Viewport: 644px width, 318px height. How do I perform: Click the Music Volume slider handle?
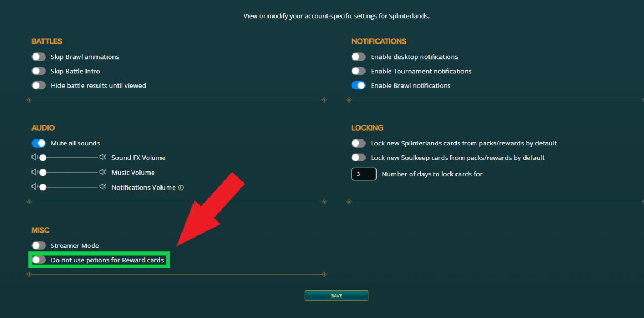[x=42, y=173]
